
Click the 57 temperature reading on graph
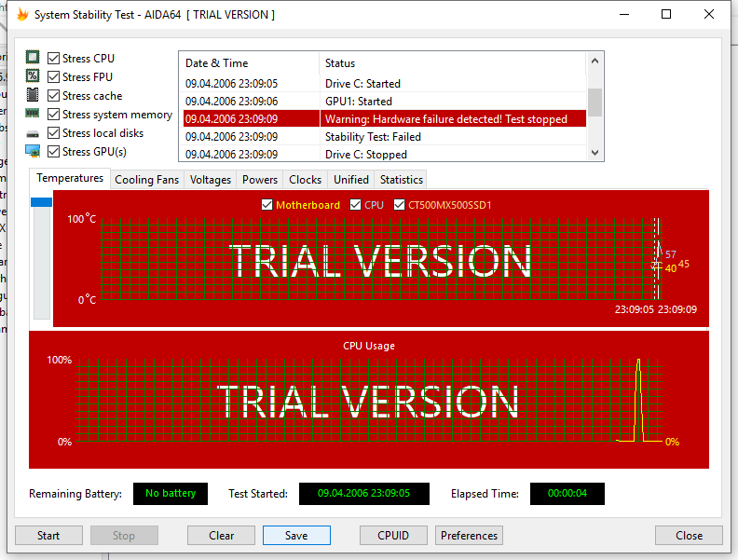pos(671,254)
